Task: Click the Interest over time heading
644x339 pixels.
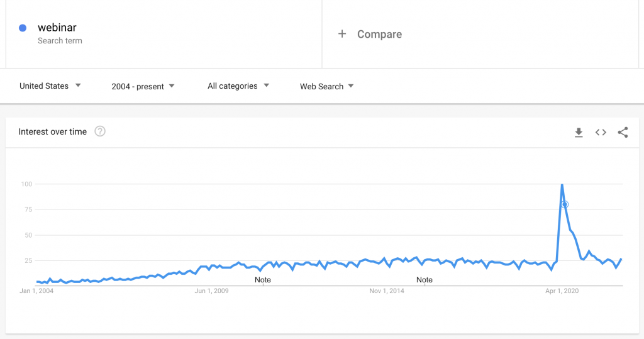Action: click(x=53, y=131)
